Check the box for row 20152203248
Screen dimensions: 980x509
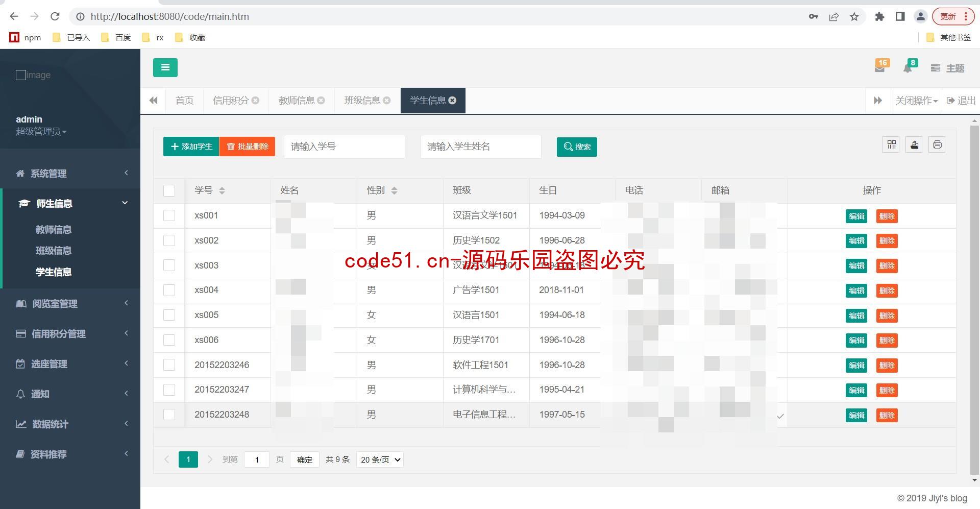[x=169, y=415]
